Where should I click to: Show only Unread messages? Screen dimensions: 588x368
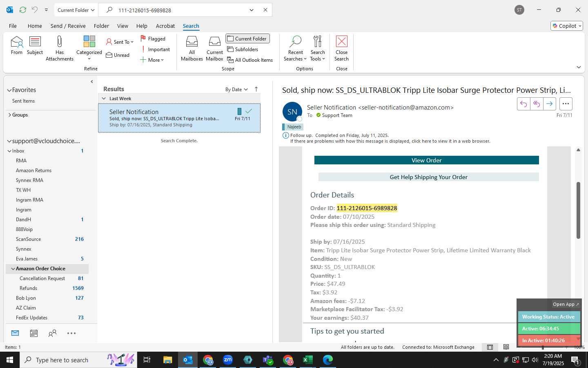[x=118, y=55]
